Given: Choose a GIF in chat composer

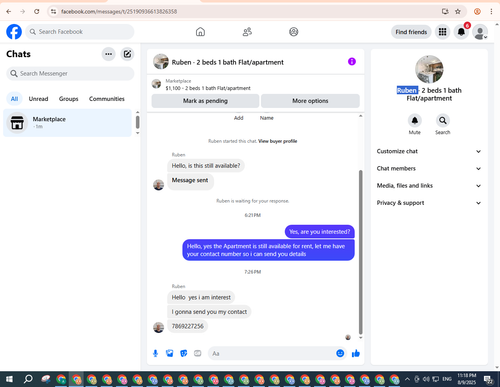Looking at the screenshot, I should [x=198, y=353].
